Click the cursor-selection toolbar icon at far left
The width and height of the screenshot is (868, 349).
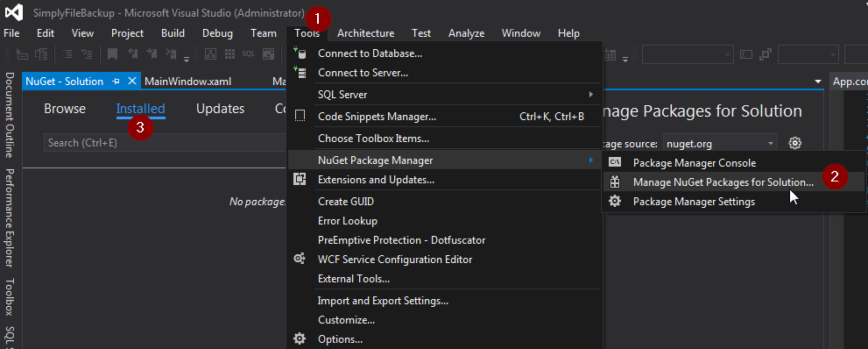pyautogui.click(x=22, y=53)
